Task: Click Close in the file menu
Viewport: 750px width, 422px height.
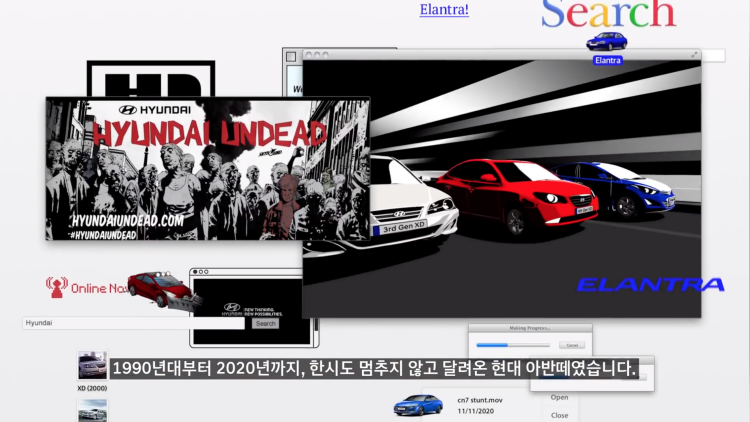Action: point(559,415)
